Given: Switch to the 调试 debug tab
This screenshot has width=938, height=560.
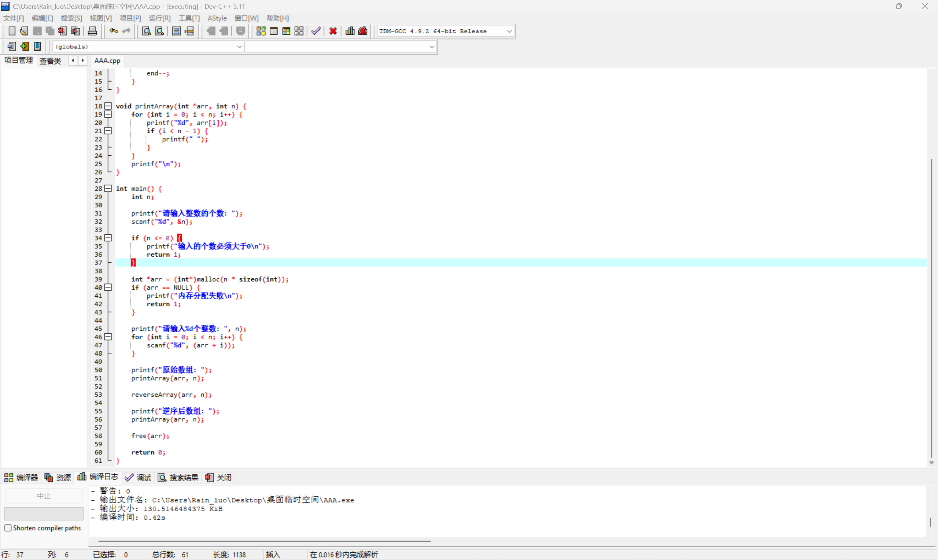Looking at the screenshot, I should click(138, 477).
